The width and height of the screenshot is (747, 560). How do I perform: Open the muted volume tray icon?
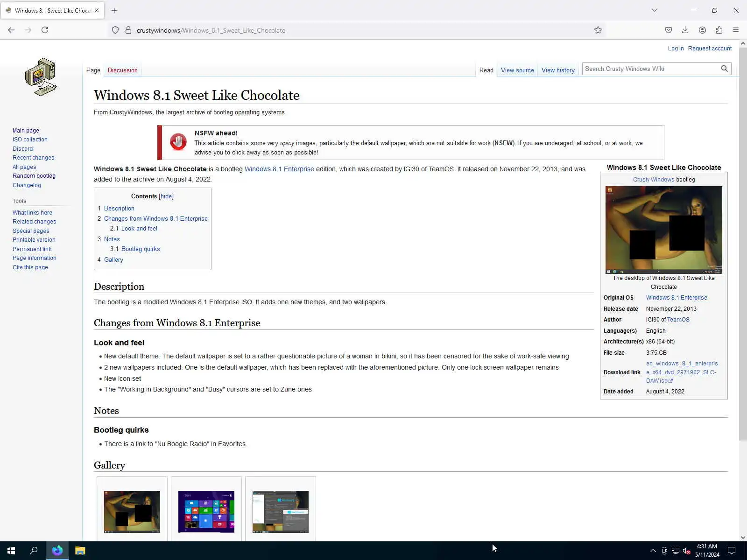tap(687, 551)
